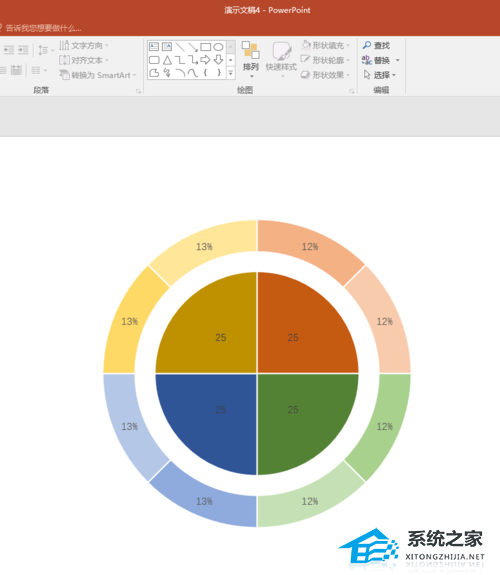Open the 替换 replace dropdown arrow
The height and width of the screenshot is (575, 500).
pos(398,60)
